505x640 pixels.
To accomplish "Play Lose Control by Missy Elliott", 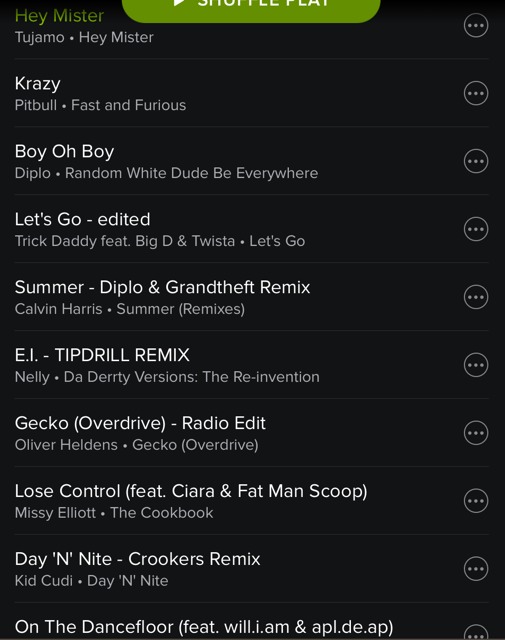I will pos(229,501).
